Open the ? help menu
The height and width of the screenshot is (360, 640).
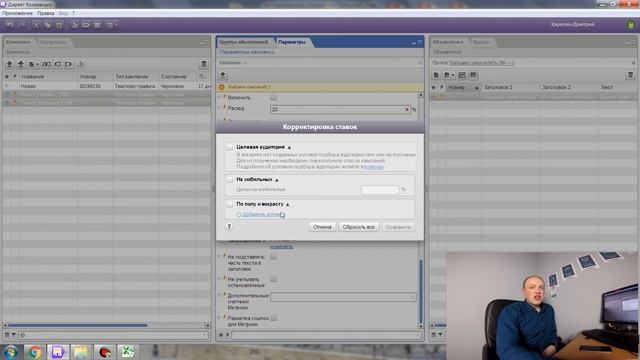click(73, 13)
